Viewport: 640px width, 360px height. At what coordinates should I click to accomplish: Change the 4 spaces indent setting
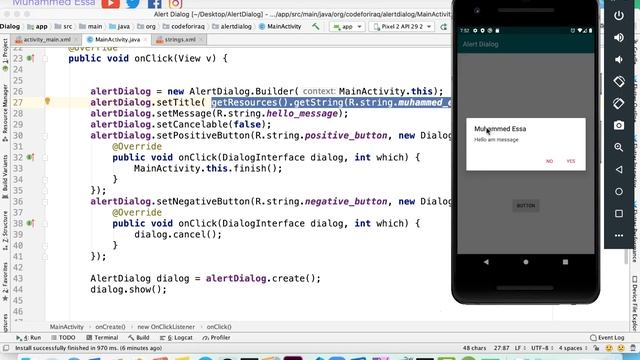click(572, 348)
